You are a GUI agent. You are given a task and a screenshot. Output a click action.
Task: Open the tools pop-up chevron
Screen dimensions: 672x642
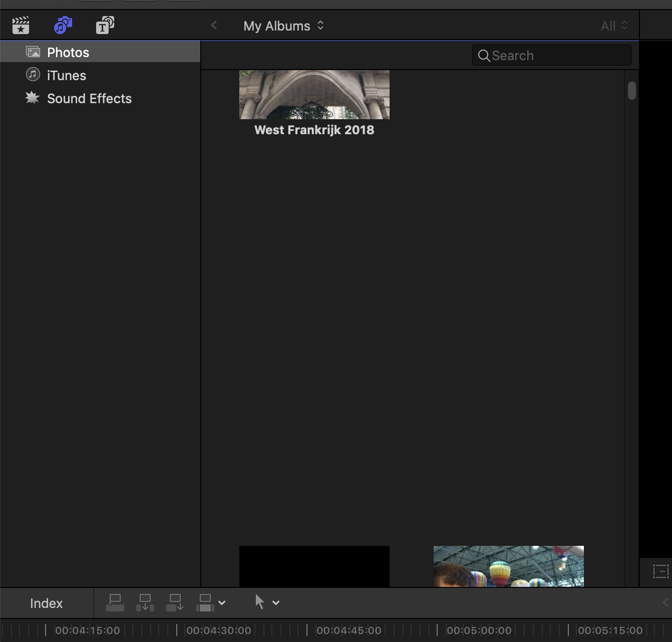[276, 603]
